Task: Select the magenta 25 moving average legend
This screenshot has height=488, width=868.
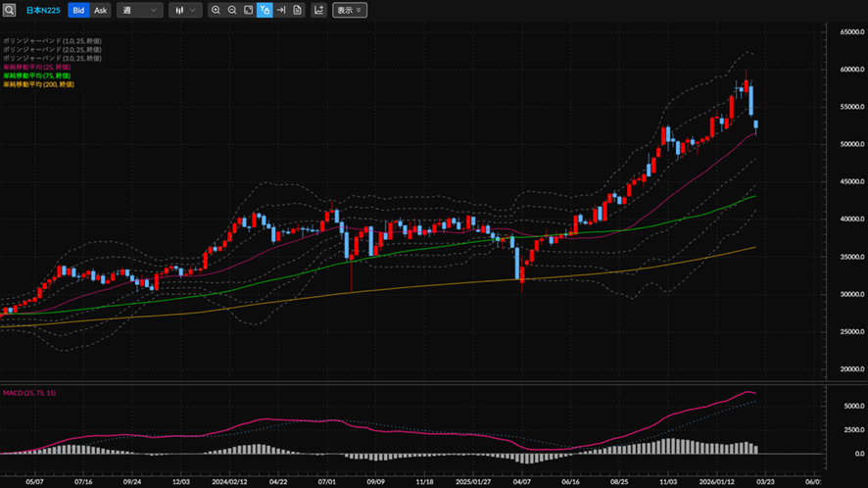Action: pos(37,67)
